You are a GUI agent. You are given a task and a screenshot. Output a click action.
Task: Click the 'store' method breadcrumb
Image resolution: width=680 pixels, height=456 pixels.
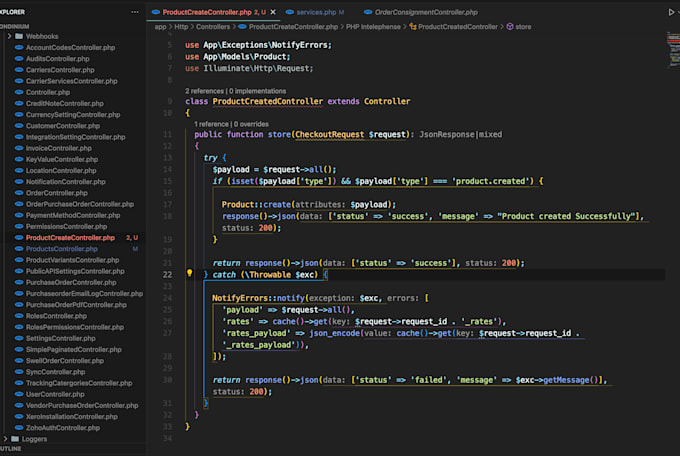click(519, 27)
